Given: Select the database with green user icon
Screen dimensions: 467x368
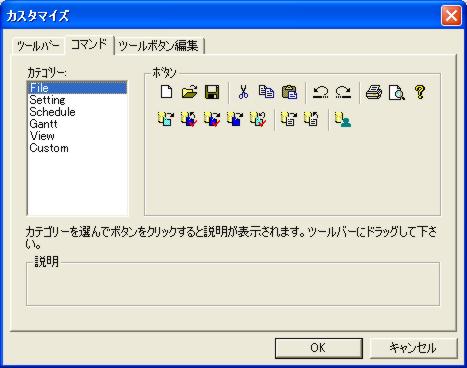Looking at the screenshot, I should pos(343,119).
